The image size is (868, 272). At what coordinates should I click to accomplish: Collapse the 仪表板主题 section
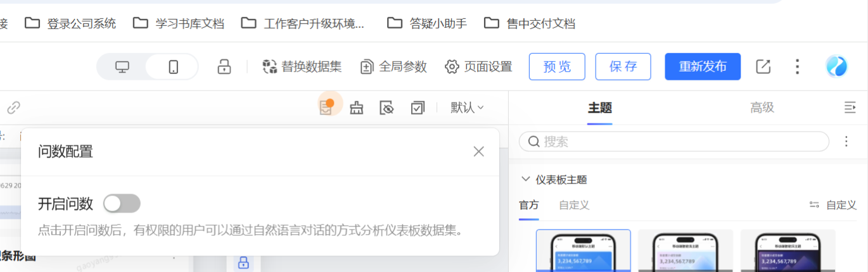coord(525,180)
